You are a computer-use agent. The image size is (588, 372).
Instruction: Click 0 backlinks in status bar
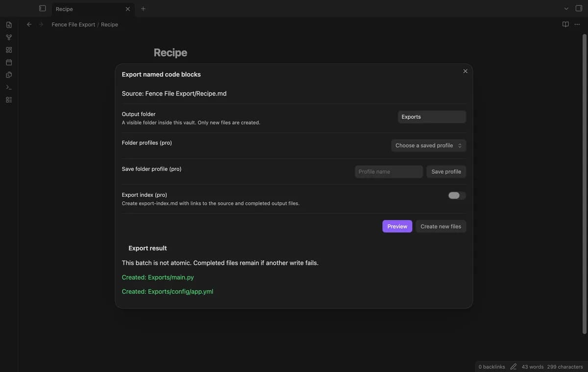click(x=491, y=367)
